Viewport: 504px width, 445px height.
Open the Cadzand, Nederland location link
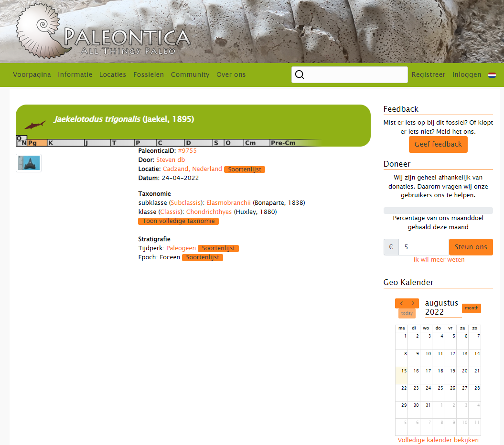(192, 169)
